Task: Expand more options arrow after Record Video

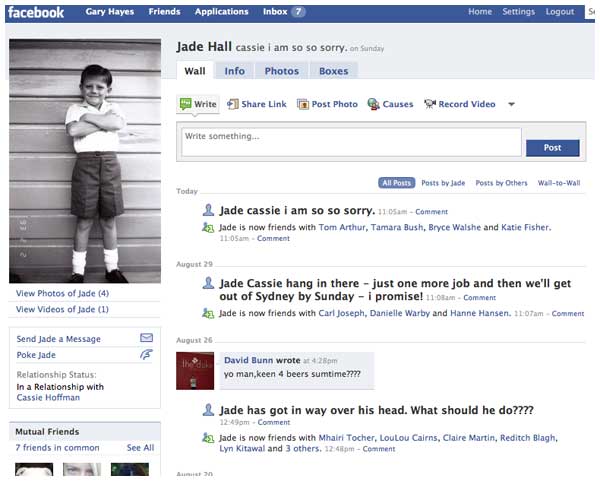Action: pos(511,105)
